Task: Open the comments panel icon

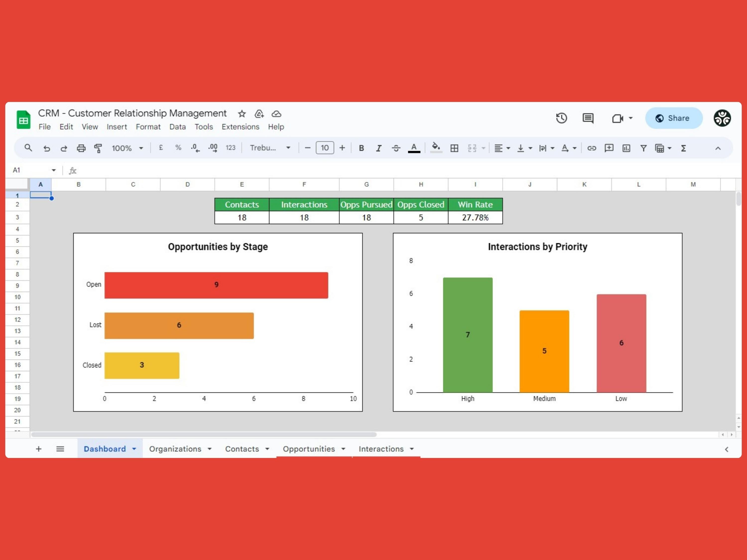Action: 588,118
